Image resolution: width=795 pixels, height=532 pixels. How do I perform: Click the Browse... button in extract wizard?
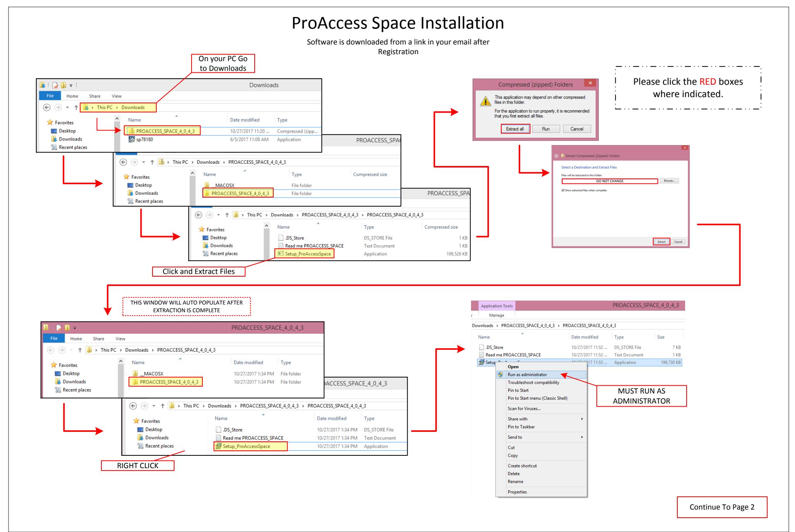pos(669,181)
